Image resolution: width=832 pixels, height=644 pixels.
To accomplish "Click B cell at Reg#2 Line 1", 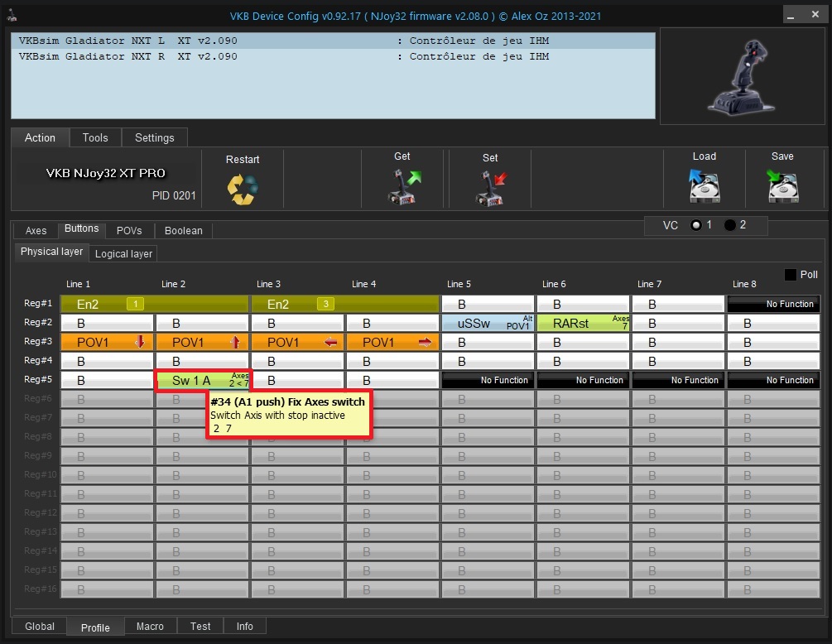I will pos(107,323).
